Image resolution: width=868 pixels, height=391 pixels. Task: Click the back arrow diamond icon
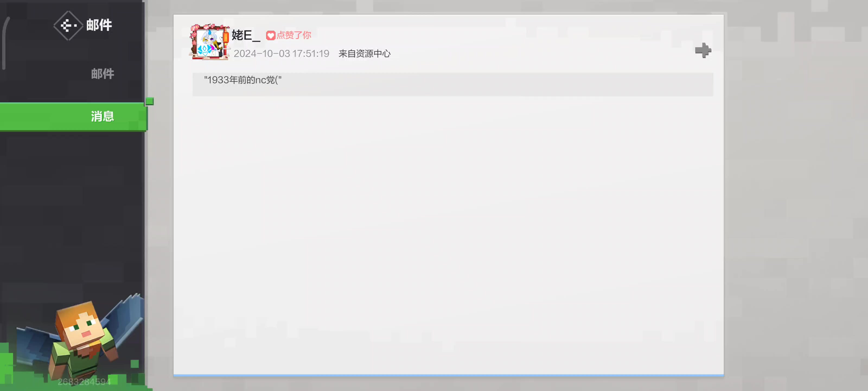click(68, 25)
